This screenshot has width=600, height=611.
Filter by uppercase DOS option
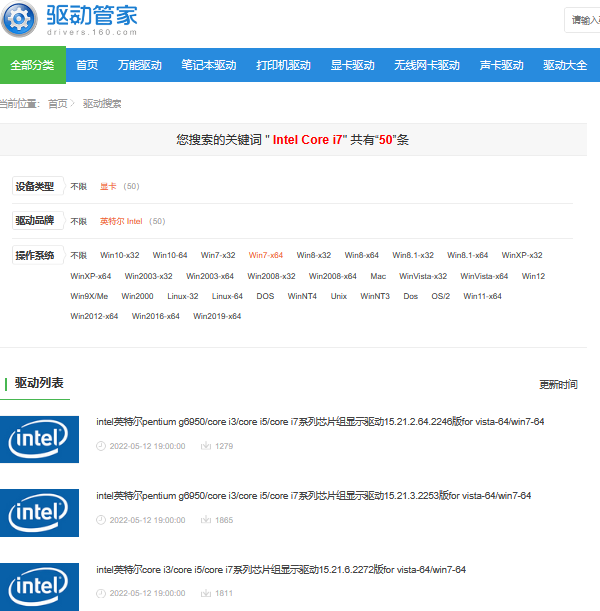(x=265, y=296)
